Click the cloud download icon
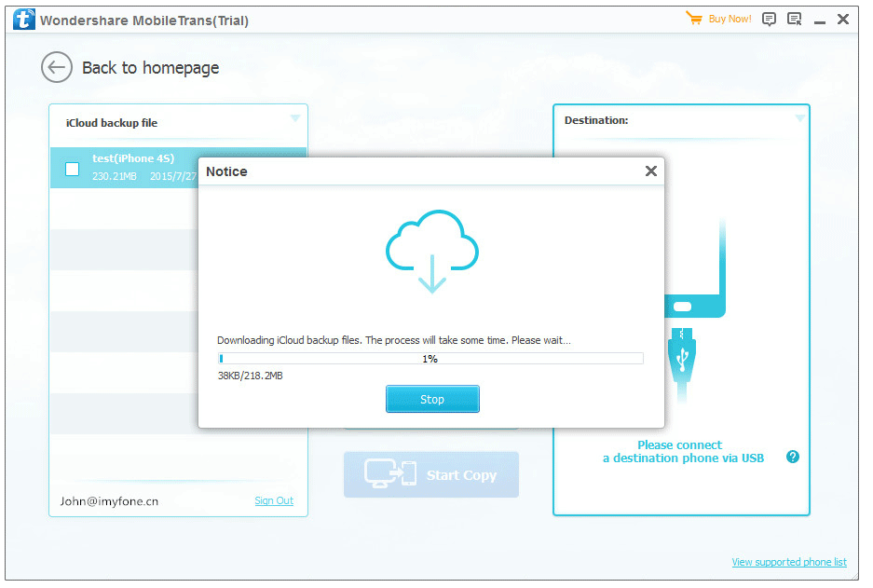Viewport: 873px width, 588px height. click(432, 251)
